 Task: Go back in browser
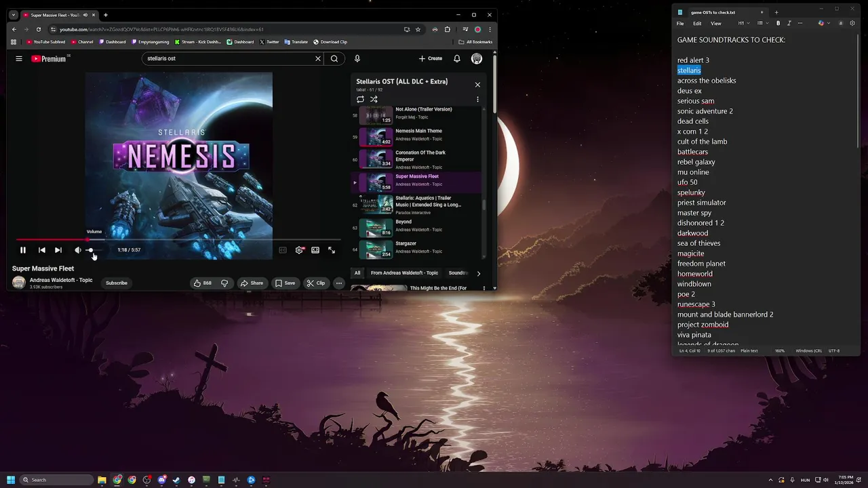tap(14, 29)
